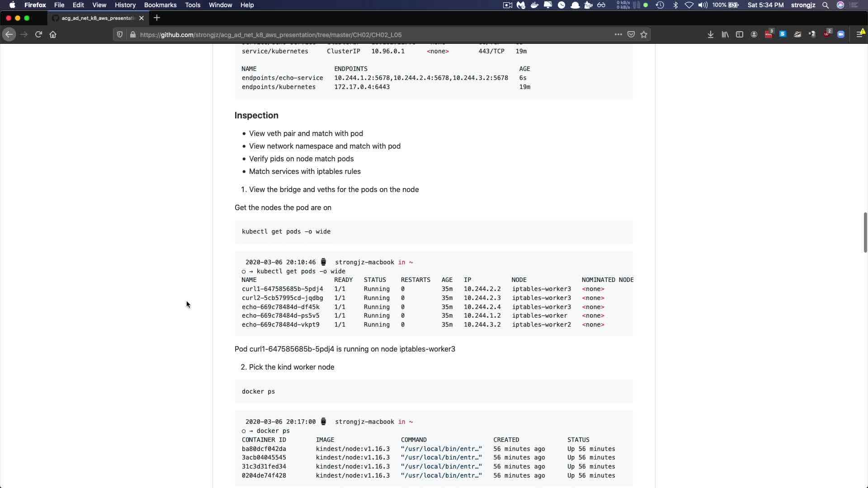Viewport: 868px width, 488px height.
Task: Show tracking protection shield info
Action: point(120,34)
